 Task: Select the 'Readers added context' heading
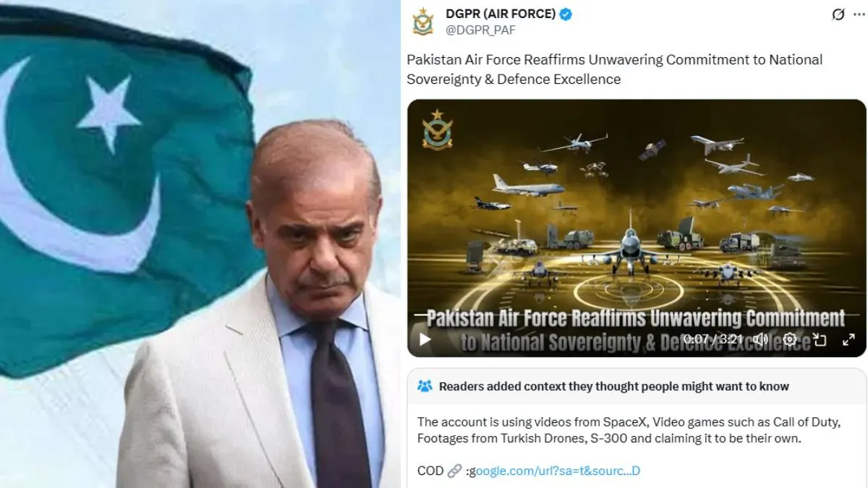[614, 386]
